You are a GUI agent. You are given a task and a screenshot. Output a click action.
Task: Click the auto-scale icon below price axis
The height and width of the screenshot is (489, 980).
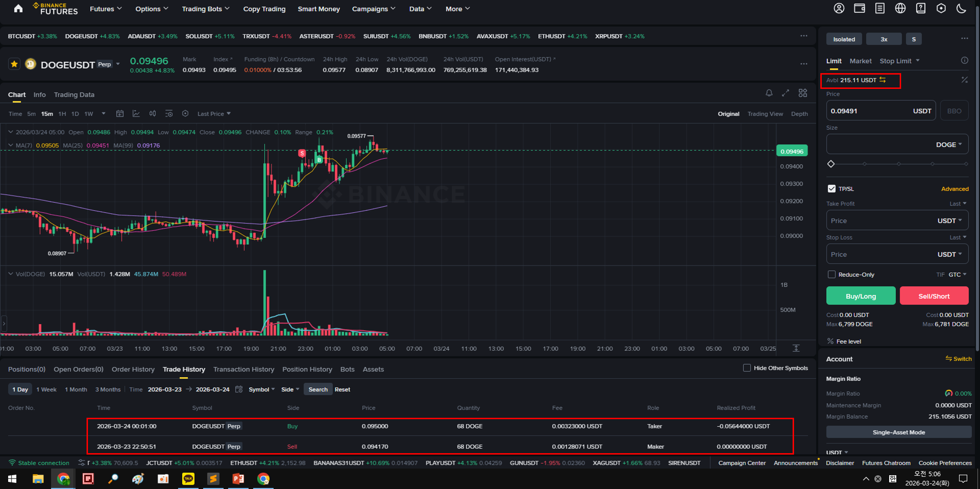click(x=796, y=348)
